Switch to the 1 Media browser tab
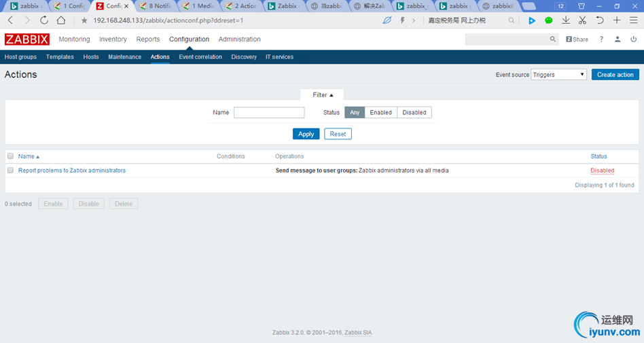This screenshot has height=343, width=644. tap(199, 6)
